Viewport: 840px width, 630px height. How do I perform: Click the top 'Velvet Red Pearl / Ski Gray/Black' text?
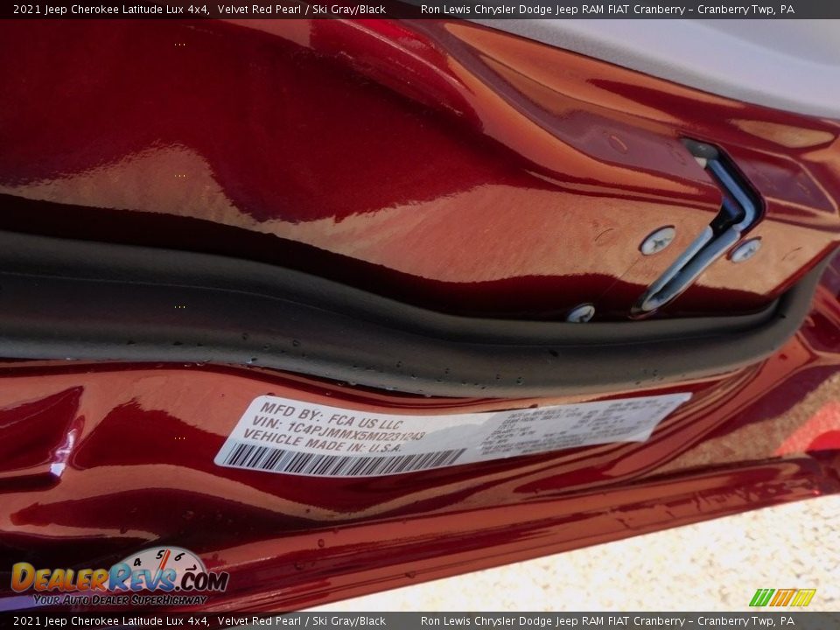point(302,10)
